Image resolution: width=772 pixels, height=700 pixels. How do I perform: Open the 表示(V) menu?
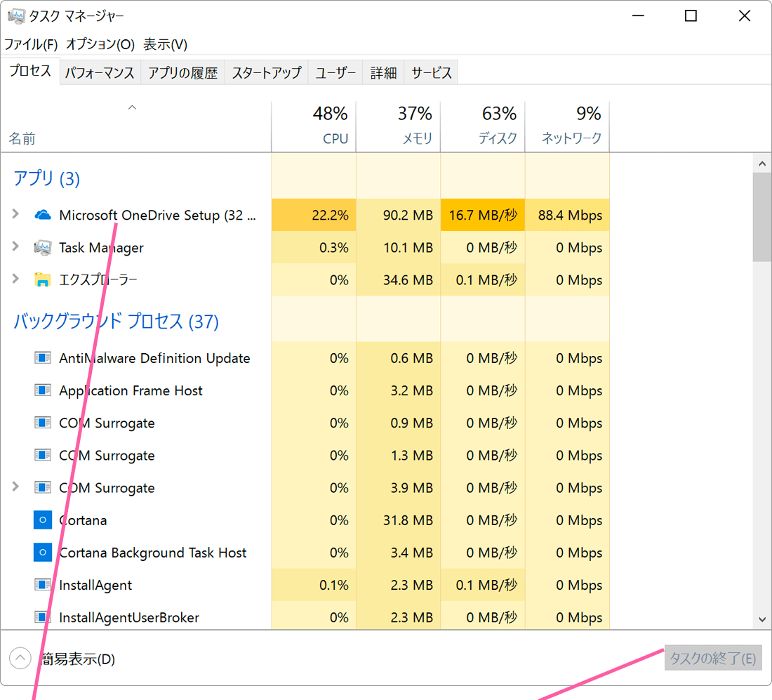(166, 44)
